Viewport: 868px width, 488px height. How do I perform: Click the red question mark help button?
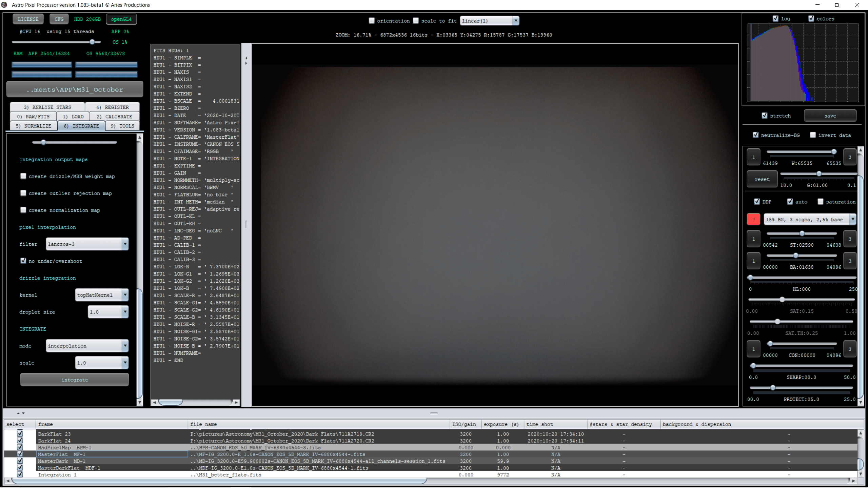pos(753,220)
